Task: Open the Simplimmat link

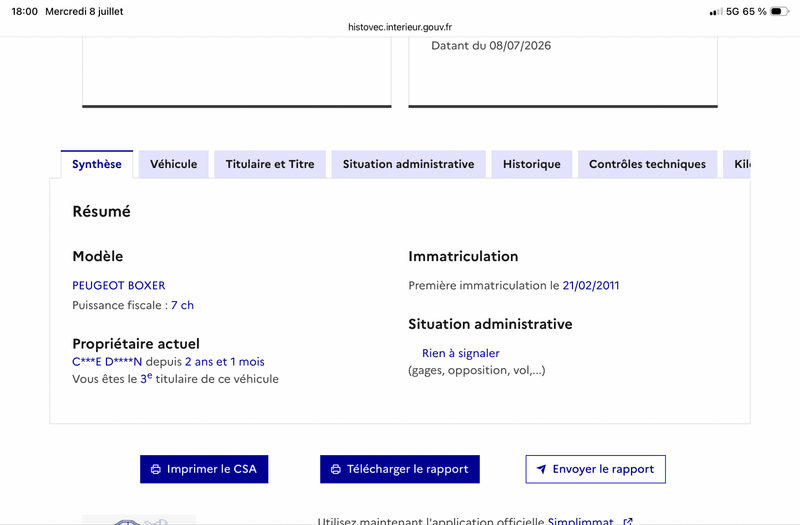Action: [580, 521]
